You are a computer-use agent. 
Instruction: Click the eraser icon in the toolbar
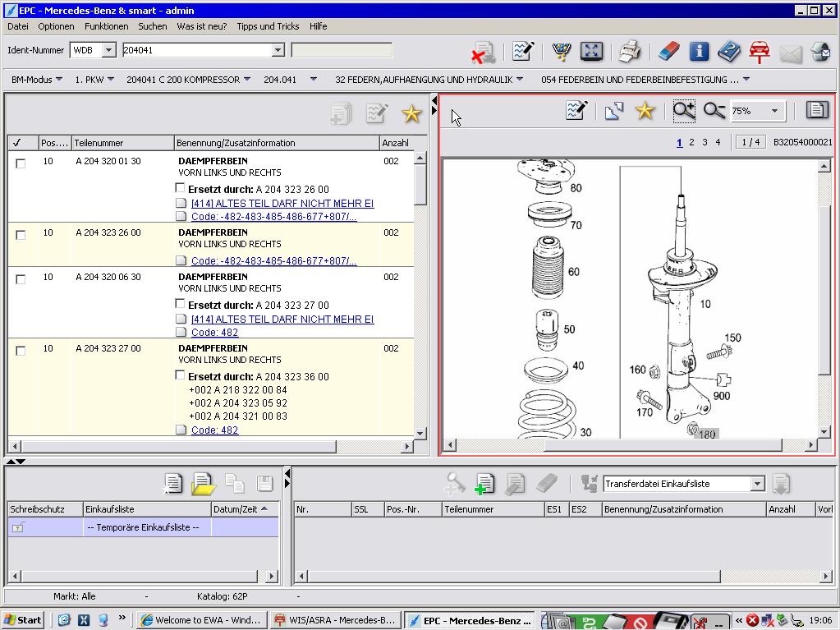coord(668,52)
